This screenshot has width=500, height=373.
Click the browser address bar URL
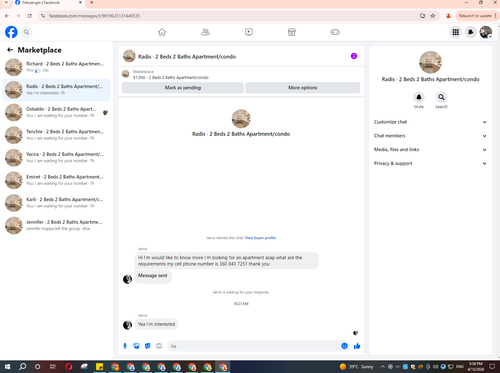tap(94, 16)
